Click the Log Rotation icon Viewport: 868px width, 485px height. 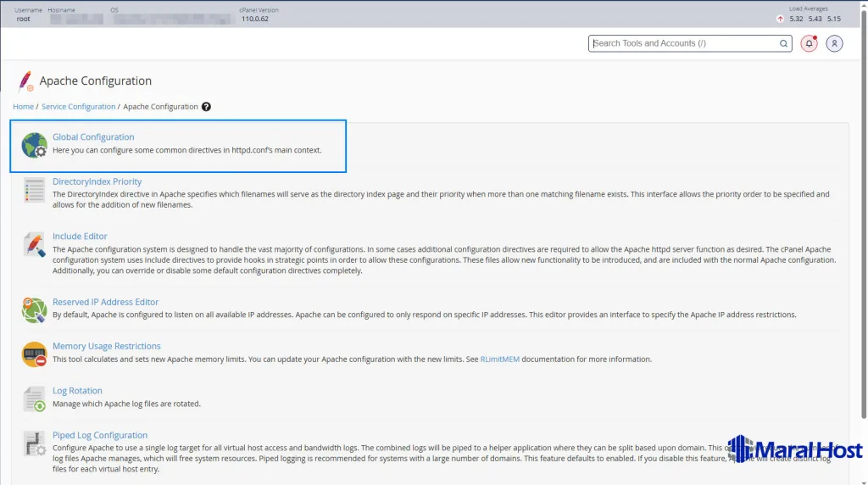(x=34, y=399)
